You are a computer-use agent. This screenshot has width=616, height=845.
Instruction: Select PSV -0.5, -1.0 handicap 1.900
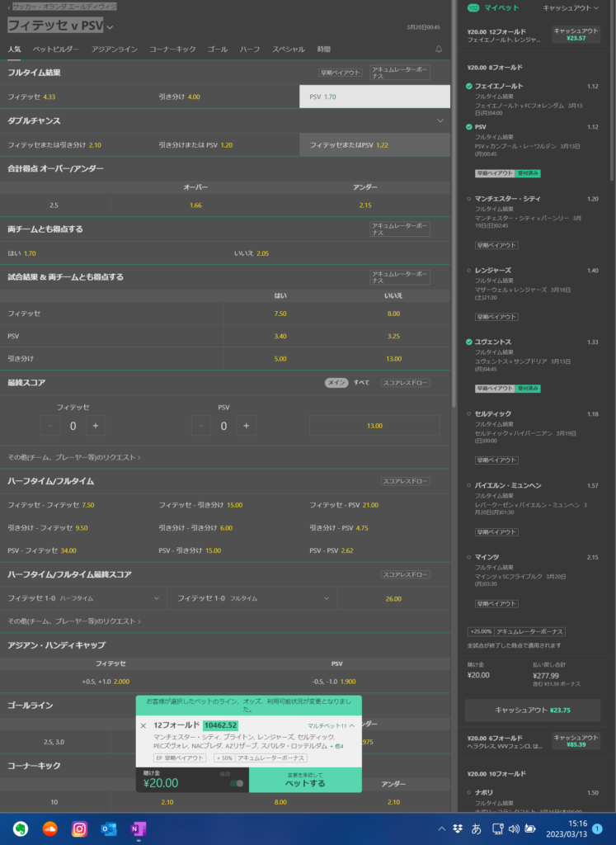[337, 681]
